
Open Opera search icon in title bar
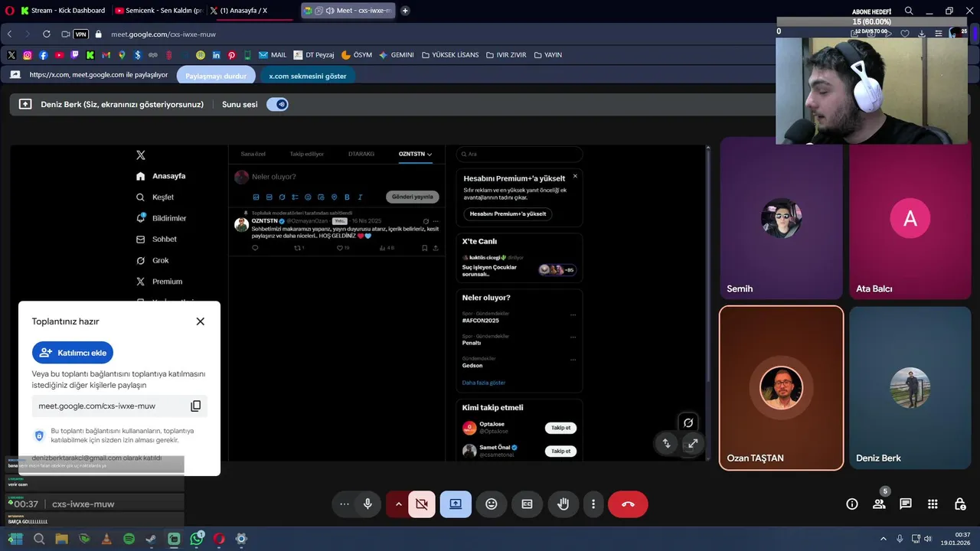point(909,11)
